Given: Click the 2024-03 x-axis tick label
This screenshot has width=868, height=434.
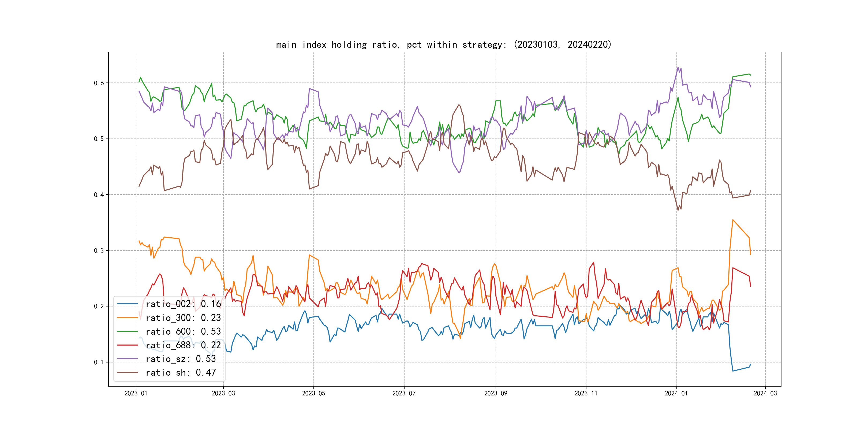Looking at the screenshot, I should click(x=765, y=393).
